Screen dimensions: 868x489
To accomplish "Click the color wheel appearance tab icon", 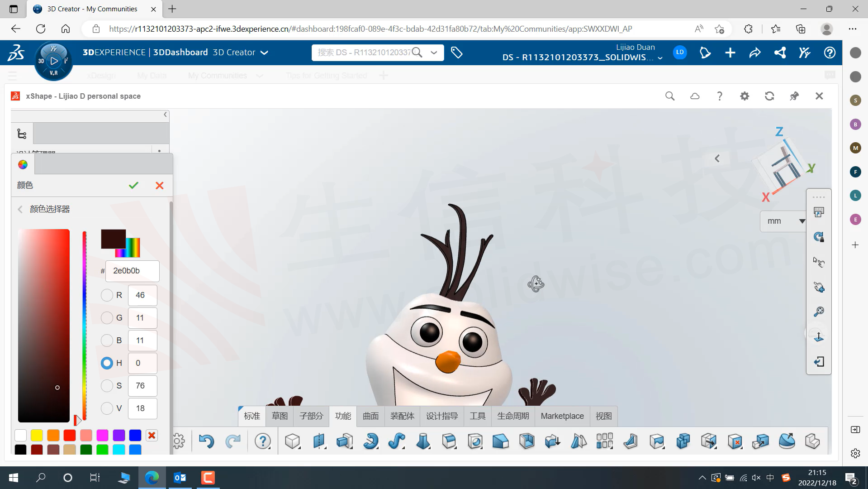I will 23,164.
